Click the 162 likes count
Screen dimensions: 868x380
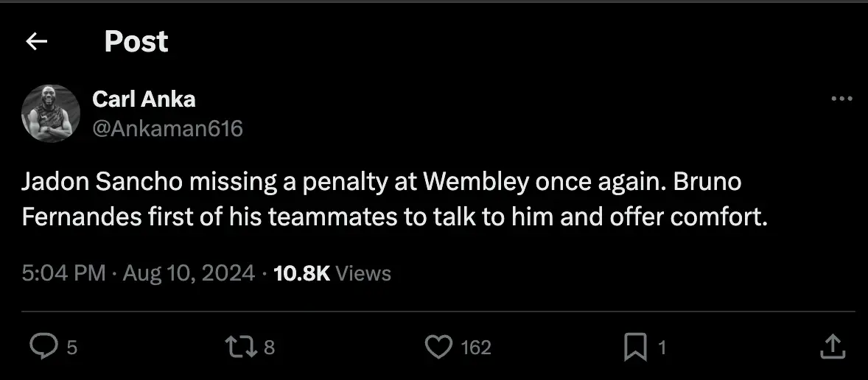(476, 347)
